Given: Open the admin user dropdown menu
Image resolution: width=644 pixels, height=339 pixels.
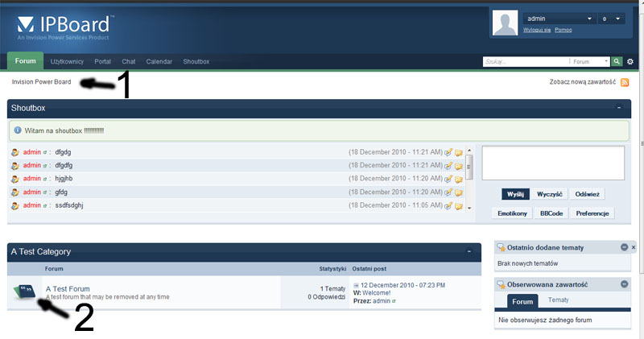Looking at the screenshot, I should [589, 19].
